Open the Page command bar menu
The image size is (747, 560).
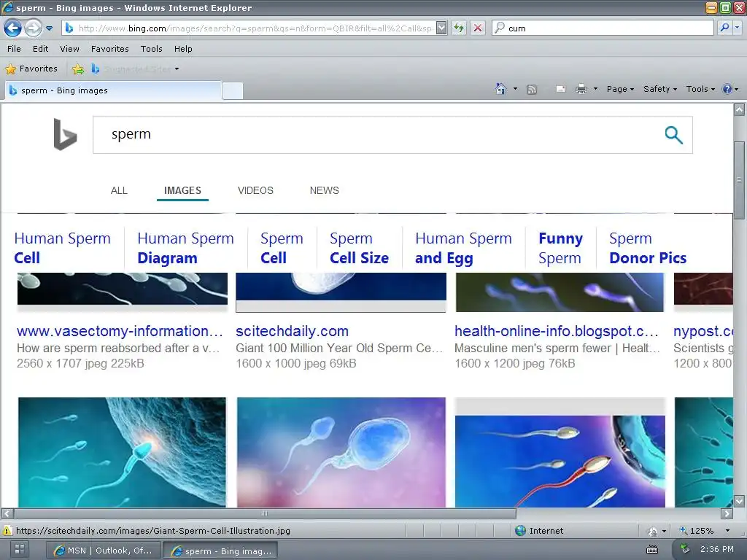click(620, 89)
